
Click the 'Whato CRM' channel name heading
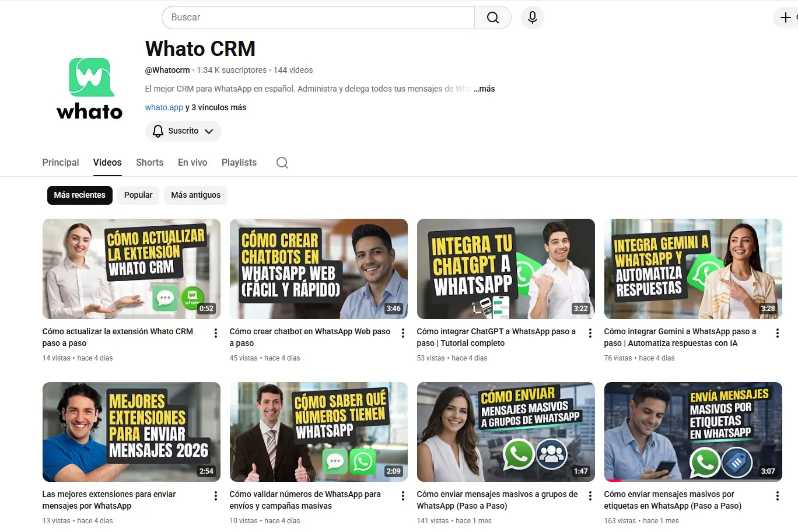pyautogui.click(x=200, y=49)
